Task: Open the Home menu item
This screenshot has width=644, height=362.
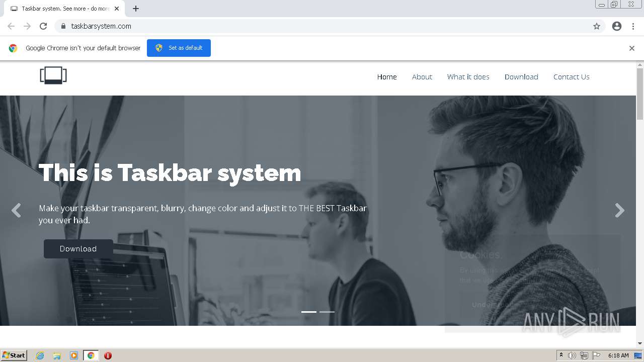Action: pos(387,77)
